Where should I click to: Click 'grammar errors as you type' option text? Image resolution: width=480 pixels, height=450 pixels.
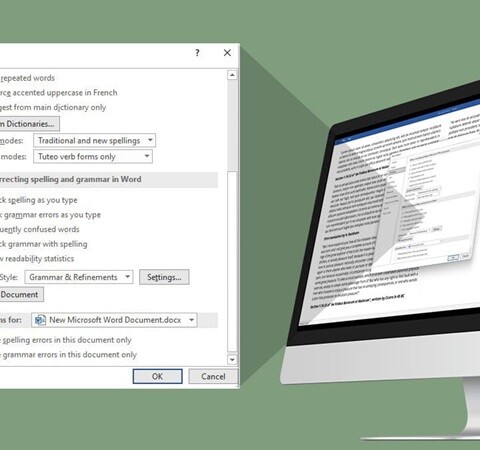pyautogui.click(x=52, y=215)
